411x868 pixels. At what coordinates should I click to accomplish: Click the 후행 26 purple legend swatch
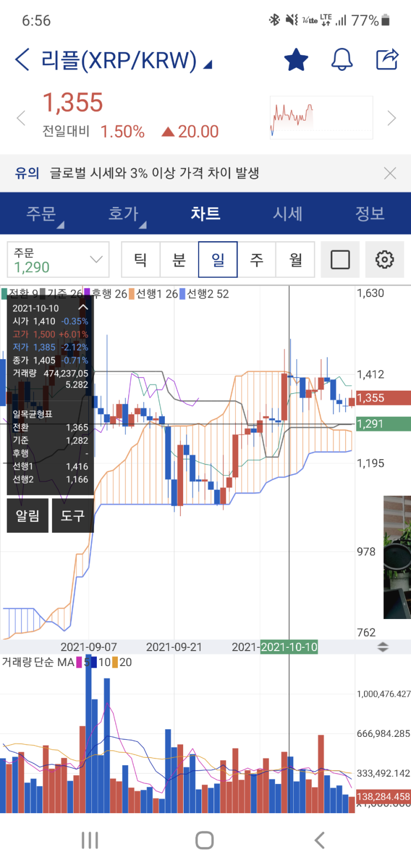87,294
